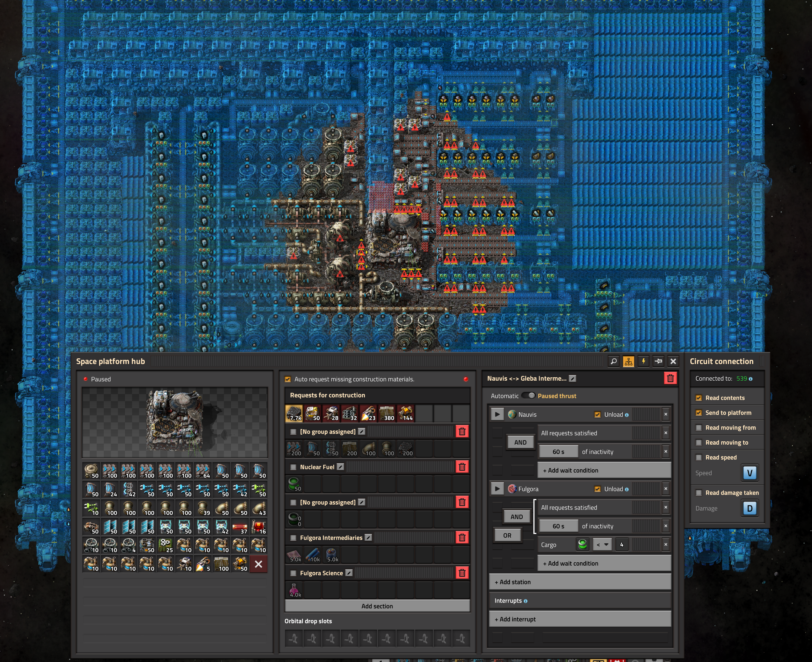Flip the Automatic / Paused thrust switch
Image resolution: width=812 pixels, height=662 pixels.
click(528, 396)
